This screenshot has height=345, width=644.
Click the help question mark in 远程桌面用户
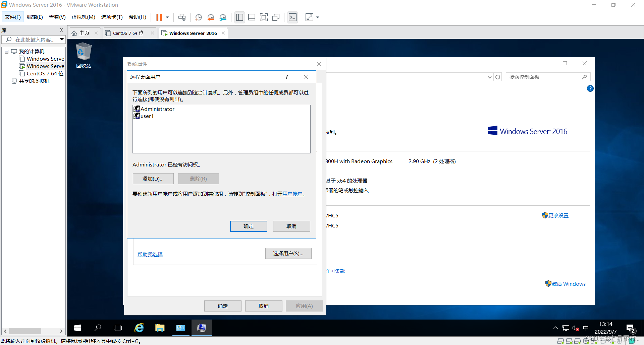click(x=287, y=77)
